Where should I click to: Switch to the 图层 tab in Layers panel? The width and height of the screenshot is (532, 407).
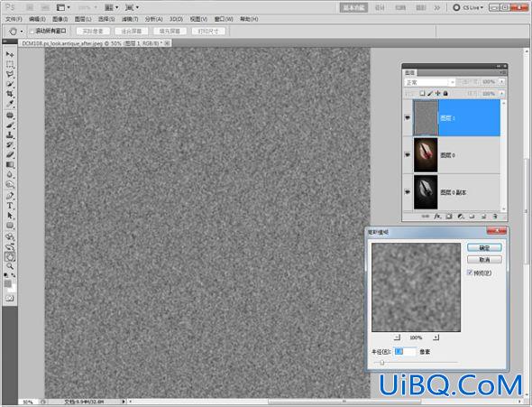point(409,72)
